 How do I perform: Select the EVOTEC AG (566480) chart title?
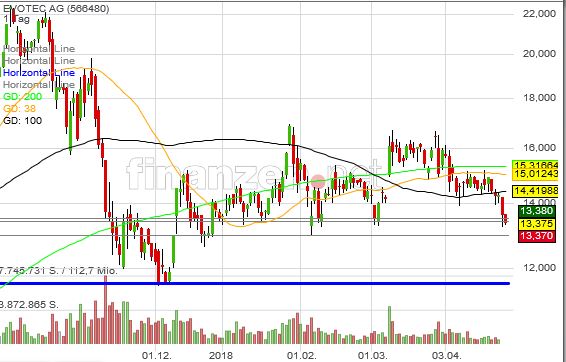point(56,8)
